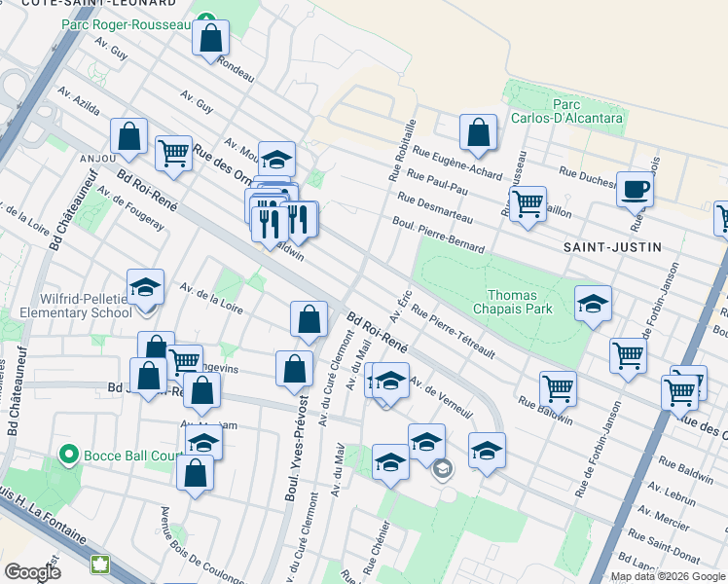
Task: Click Av. Lebrun street label
Action: [672, 494]
